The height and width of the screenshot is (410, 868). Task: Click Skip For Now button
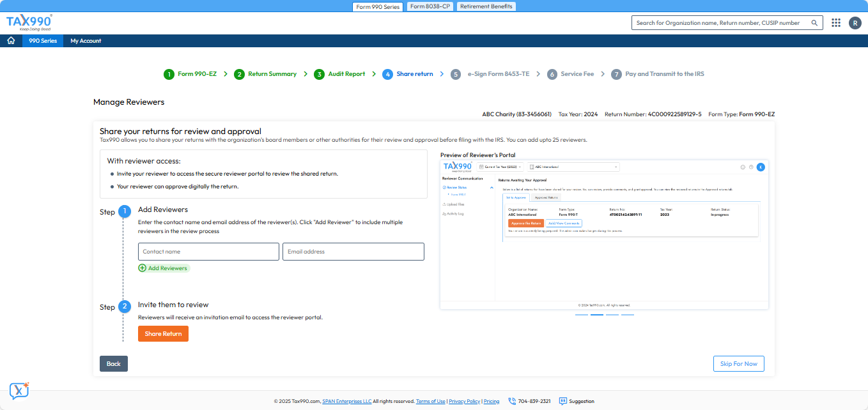click(x=738, y=363)
